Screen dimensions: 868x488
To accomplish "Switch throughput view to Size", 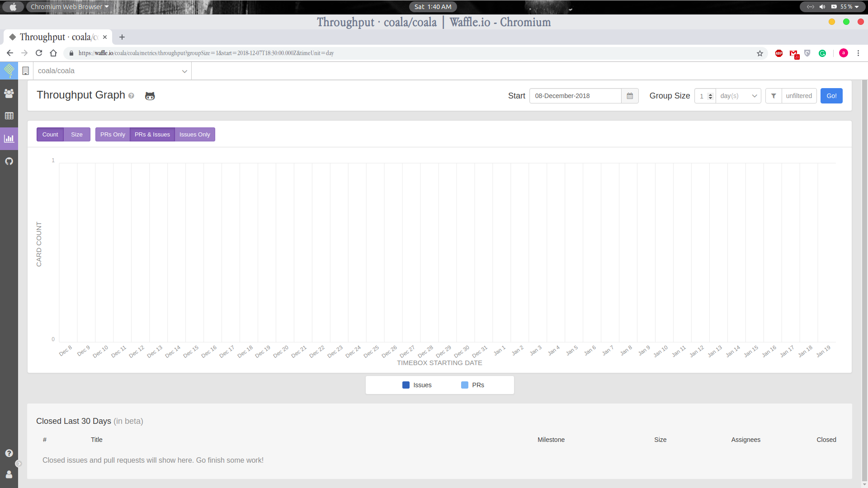I will click(x=76, y=134).
